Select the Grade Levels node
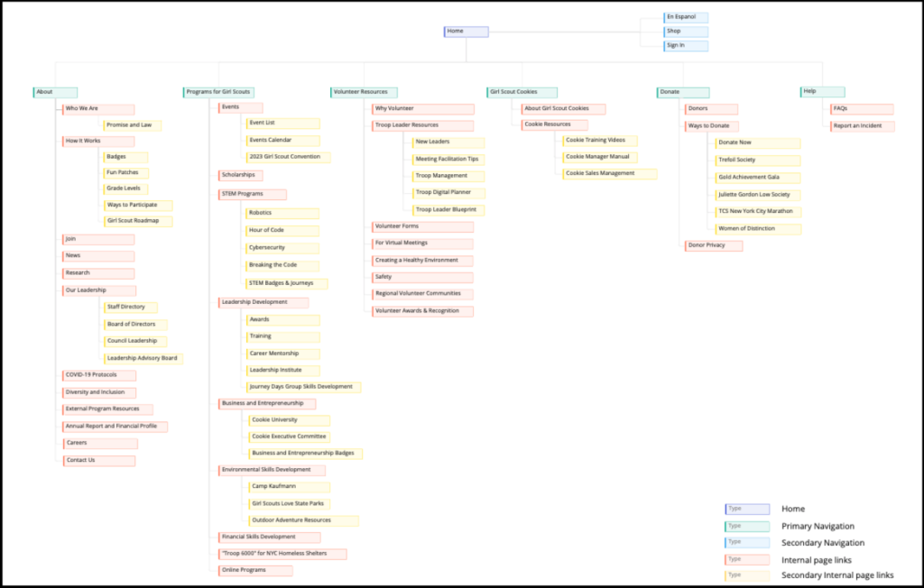 coord(125,189)
